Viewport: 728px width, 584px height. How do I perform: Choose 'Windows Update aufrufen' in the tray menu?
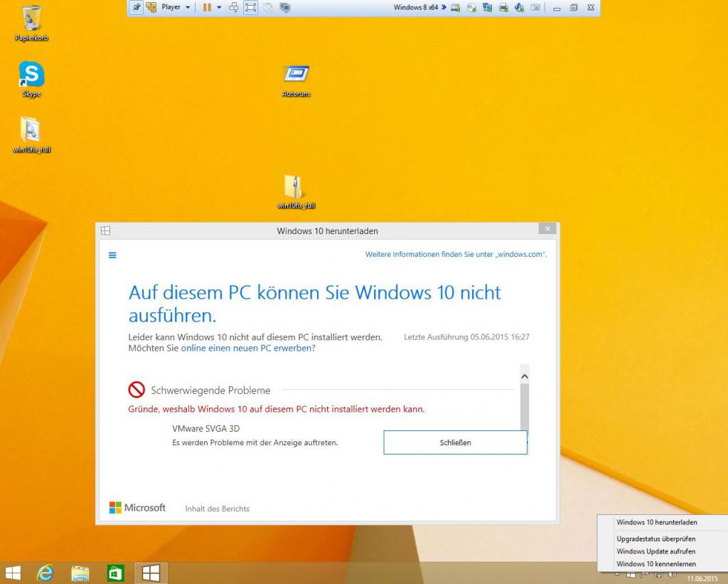point(655,551)
